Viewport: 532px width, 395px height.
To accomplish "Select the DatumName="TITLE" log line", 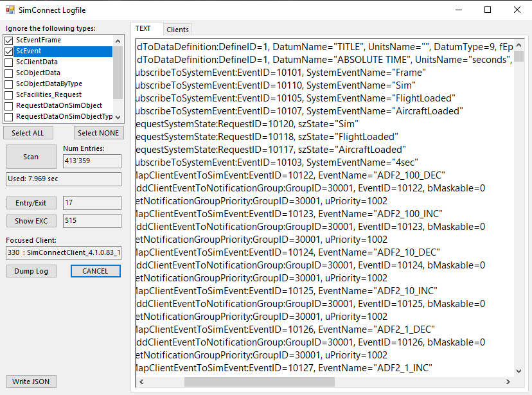I will pos(324,47).
